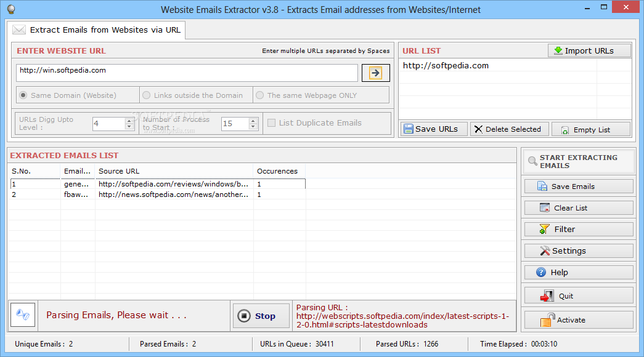
Task: Close the Website Emails Extractor window
Action: [626, 7]
